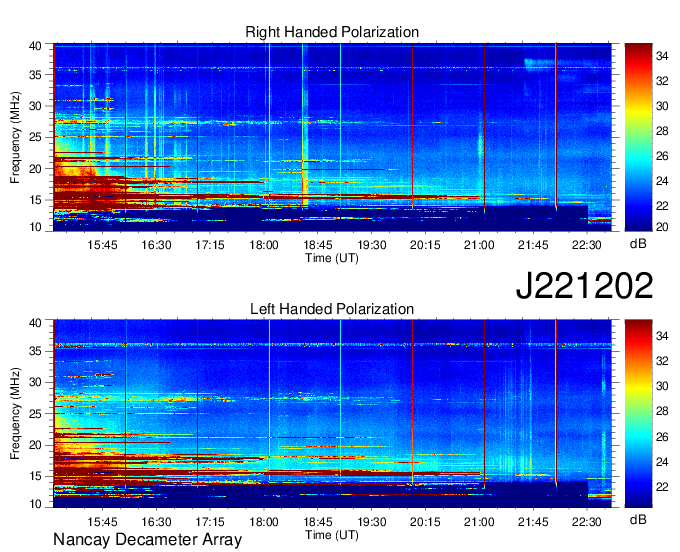The height and width of the screenshot is (552, 680).
Task: Click the dB unit label of Left Handed colorbar
Action: point(638,519)
